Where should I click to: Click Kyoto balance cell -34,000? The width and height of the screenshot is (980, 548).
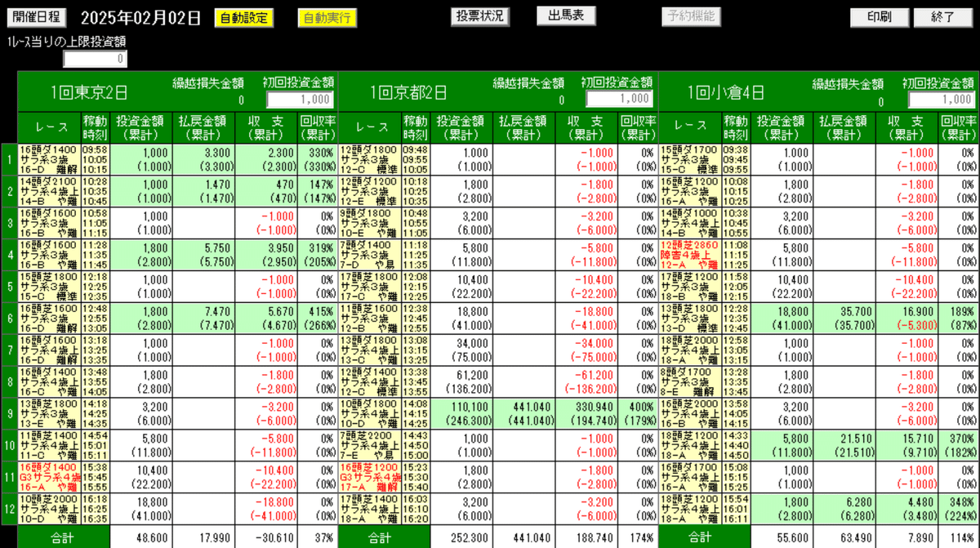(586, 350)
